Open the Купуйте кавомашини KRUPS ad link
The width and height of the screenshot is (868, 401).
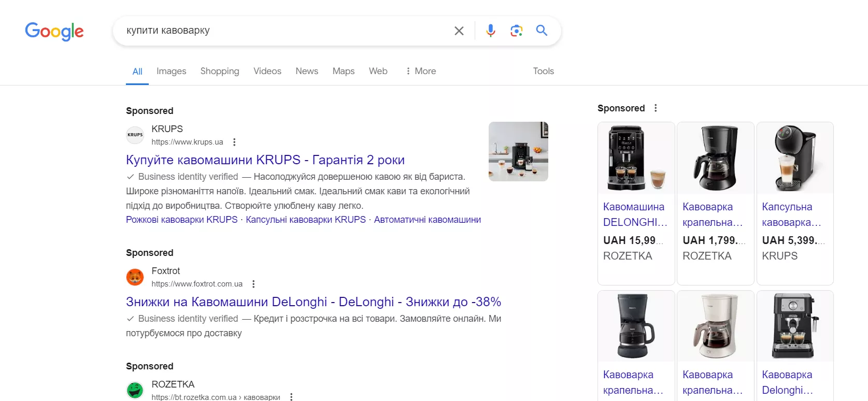pos(265,160)
